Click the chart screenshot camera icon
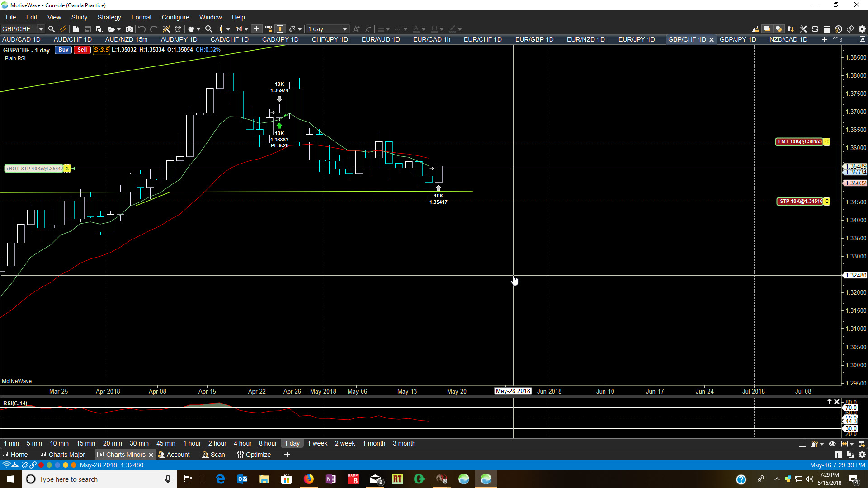This screenshot has height=488, width=868. pyautogui.click(x=129, y=29)
